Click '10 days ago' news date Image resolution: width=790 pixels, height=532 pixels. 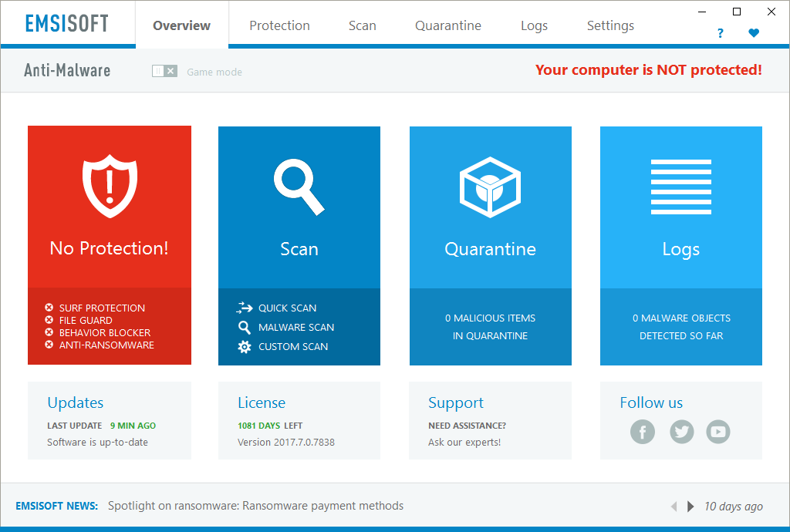tap(734, 507)
